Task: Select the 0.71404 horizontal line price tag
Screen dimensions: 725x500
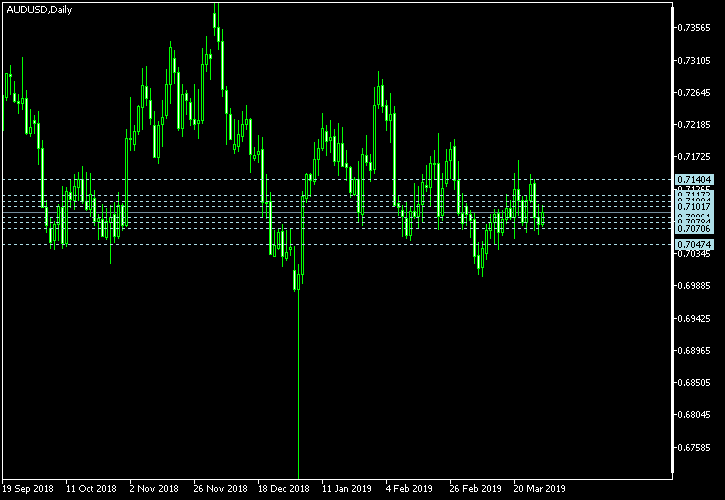Action: coord(694,179)
